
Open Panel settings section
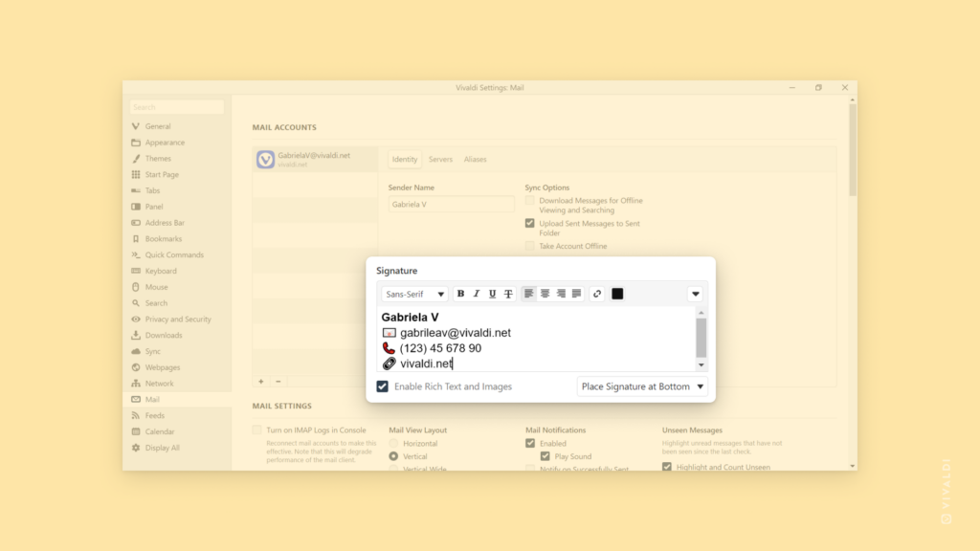[x=154, y=207]
